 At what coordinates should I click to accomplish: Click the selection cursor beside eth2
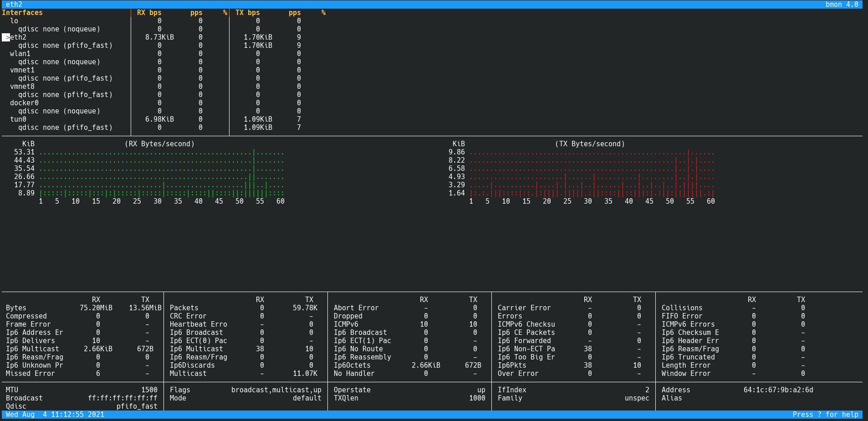pyautogui.click(x=6, y=37)
